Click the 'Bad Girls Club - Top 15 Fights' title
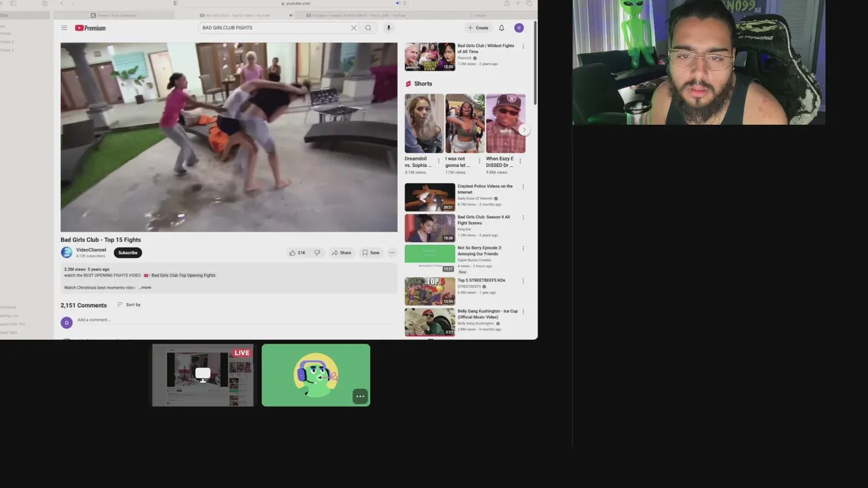Screen dimensions: 868x488 [x=100, y=240]
